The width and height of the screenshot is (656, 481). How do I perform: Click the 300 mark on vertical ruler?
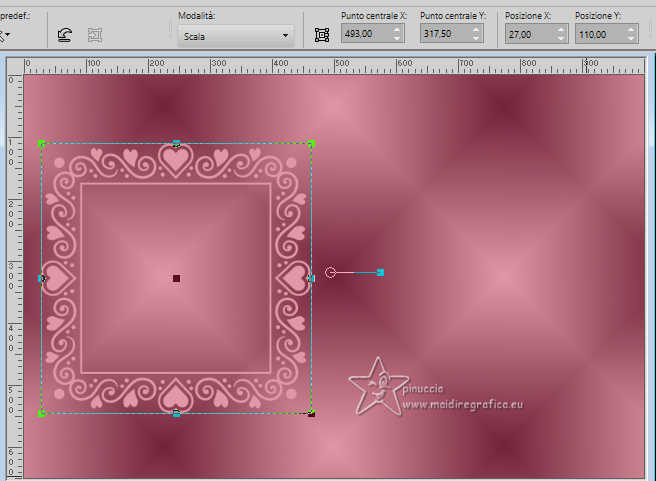(11, 276)
